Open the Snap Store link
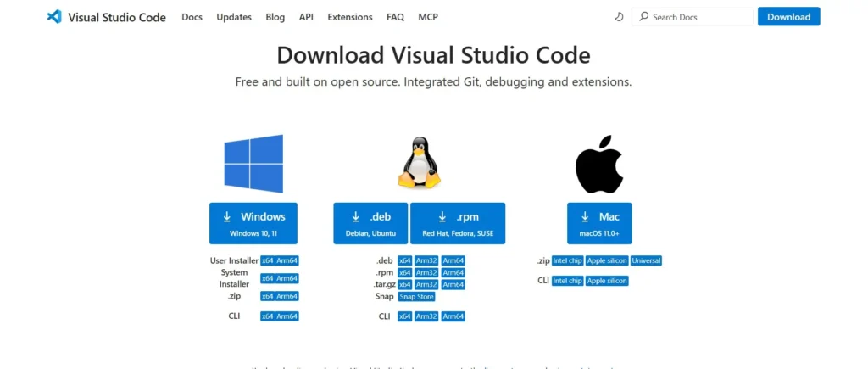The width and height of the screenshot is (868, 369). [x=417, y=297]
